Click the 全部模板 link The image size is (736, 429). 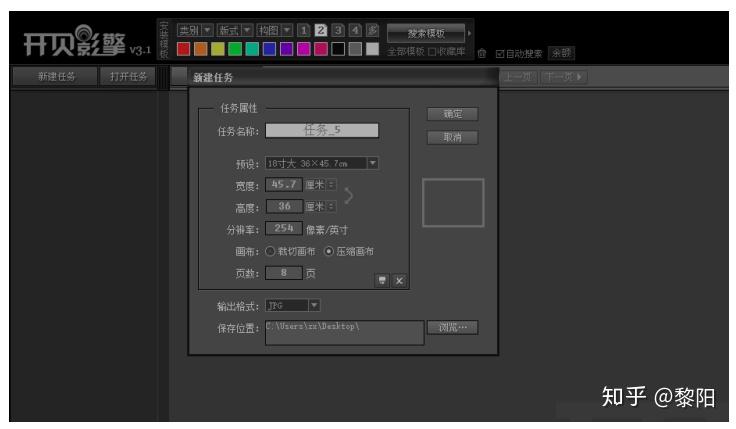[406, 52]
